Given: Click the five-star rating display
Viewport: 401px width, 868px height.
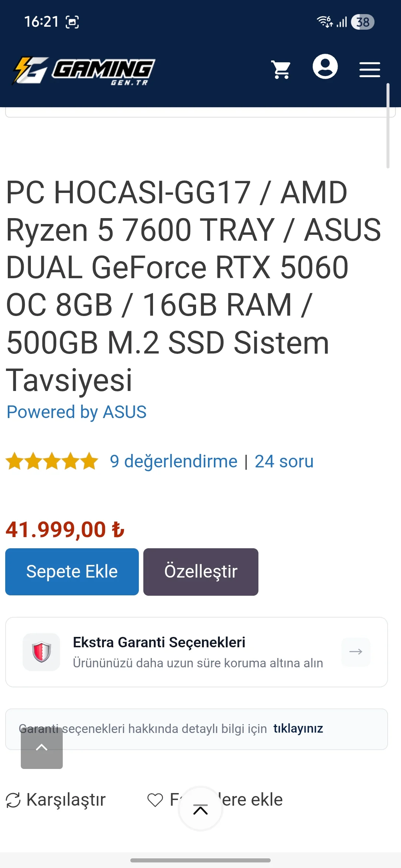Looking at the screenshot, I should 52,461.
